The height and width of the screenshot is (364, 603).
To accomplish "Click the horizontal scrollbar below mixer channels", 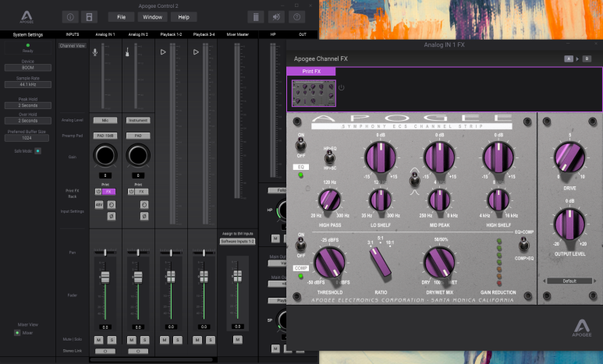I will tap(151, 360).
